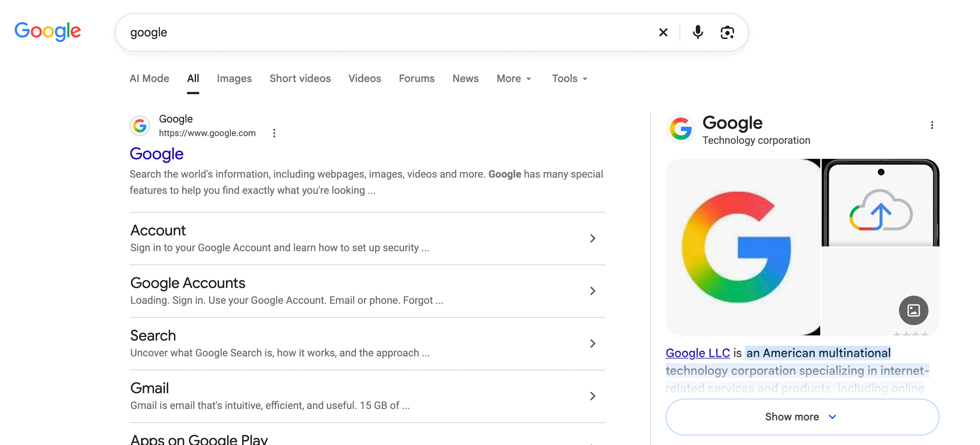Click the Google G logo in knowledge panel header
The width and height of the screenshot is (980, 445).
tap(681, 129)
